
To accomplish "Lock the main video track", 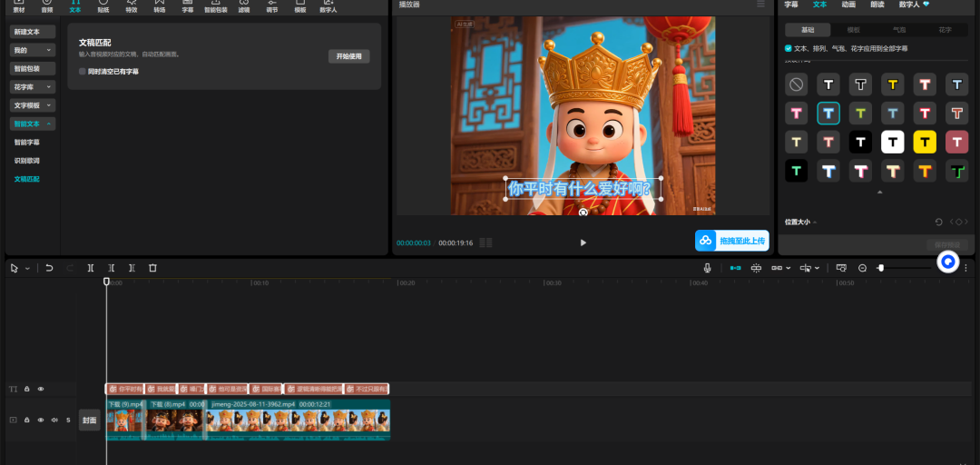I will click(27, 420).
